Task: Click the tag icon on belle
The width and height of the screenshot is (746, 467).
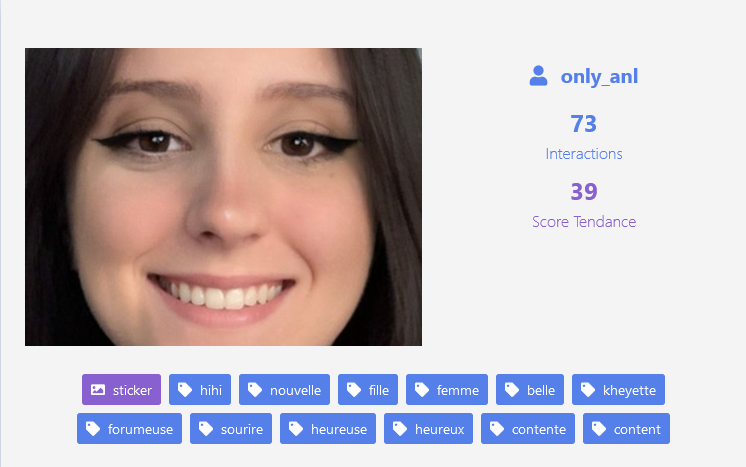Action: 511,390
